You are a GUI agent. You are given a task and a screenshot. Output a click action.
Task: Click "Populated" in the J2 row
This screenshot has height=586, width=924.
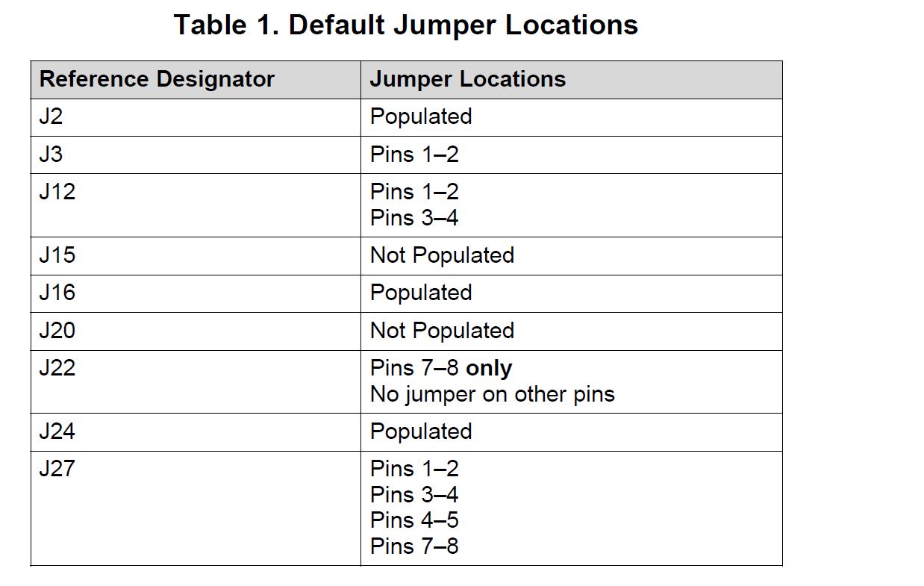tap(421, 116)
